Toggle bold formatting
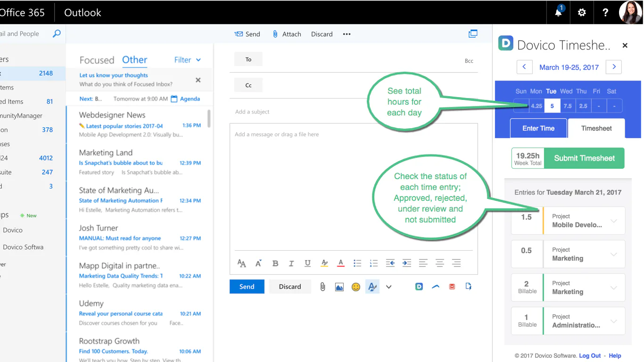 point(275,263)
